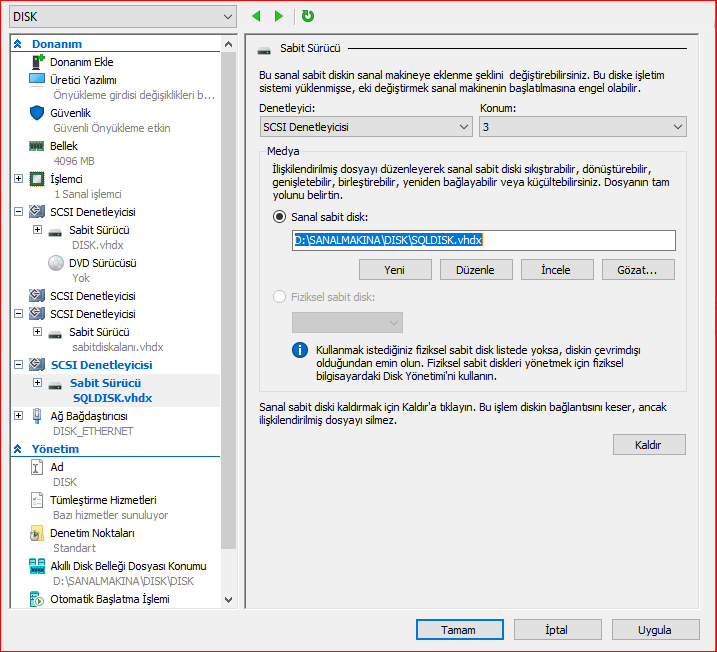Click the SQLDISK.vhdx label in tree
This screenshot has width=717, height=652.
pos(112,398)
